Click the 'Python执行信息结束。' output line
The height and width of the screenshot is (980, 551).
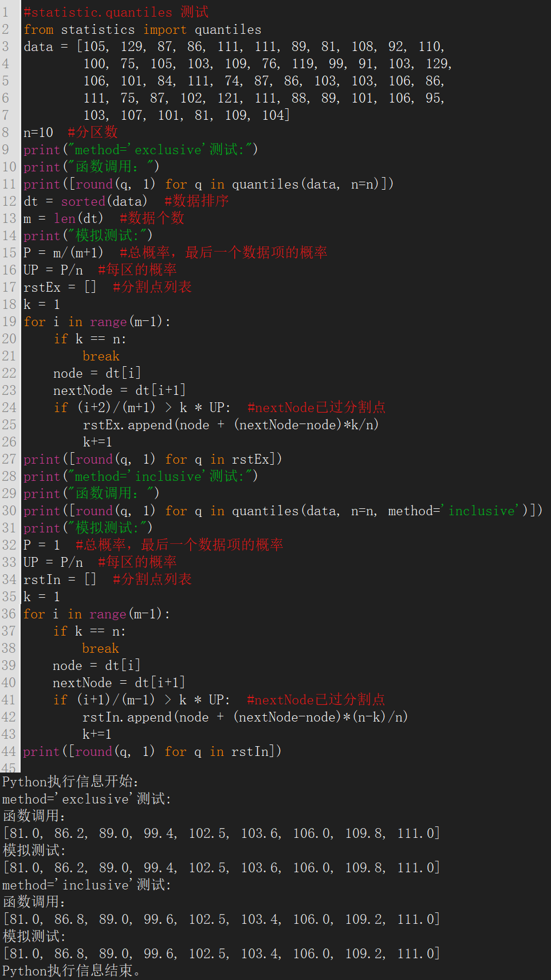pos(72,971)
